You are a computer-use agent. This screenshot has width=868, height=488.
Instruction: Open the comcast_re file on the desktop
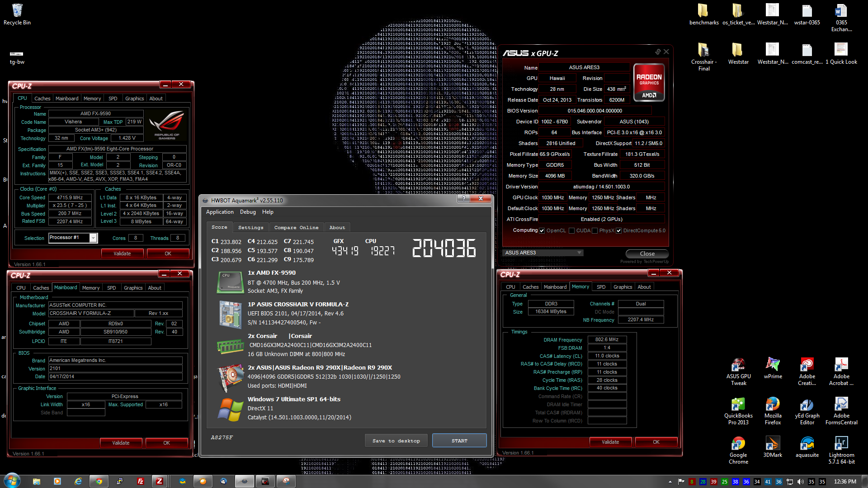point(807,54)
